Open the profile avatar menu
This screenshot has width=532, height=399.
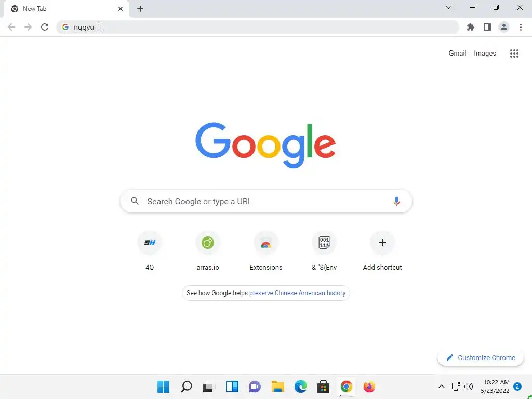click(504, 27)
